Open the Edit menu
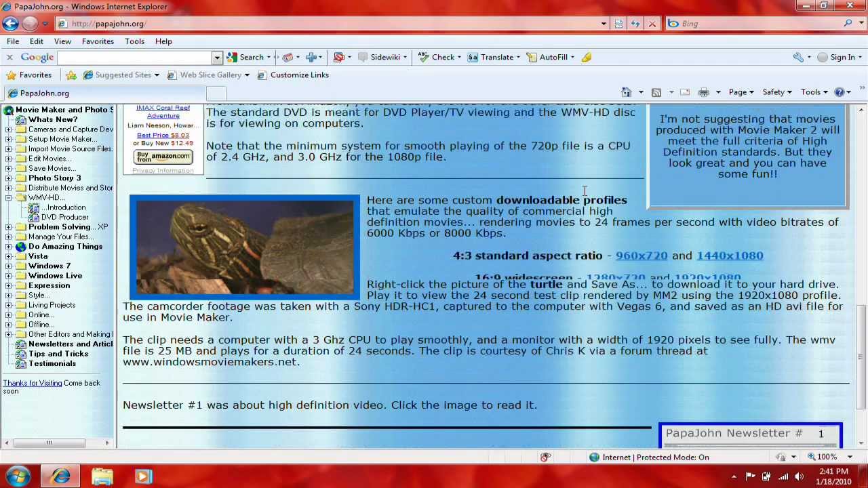Viewport: 868px width, 488px height. [x=36, y=41]
